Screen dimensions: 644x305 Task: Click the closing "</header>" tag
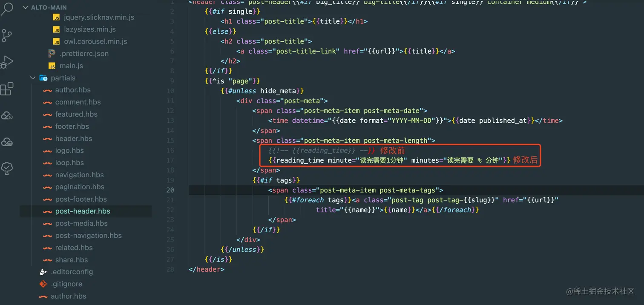206,269
